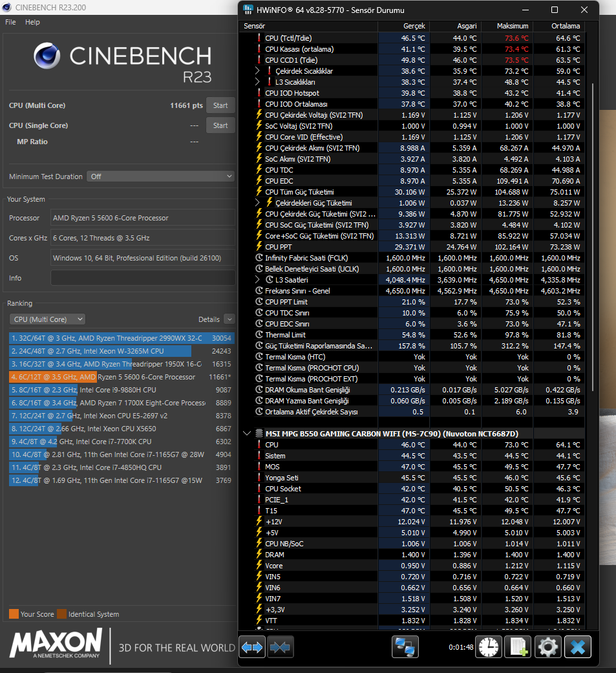Click the Processor field showing AMD Ryzen 5 5600

pyautogui.click(x=142, y=218)
